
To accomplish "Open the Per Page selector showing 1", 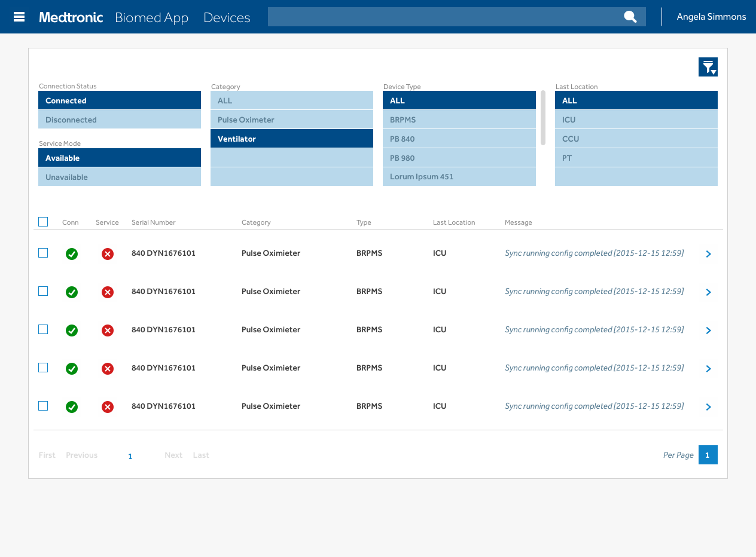I will (708, 455).
